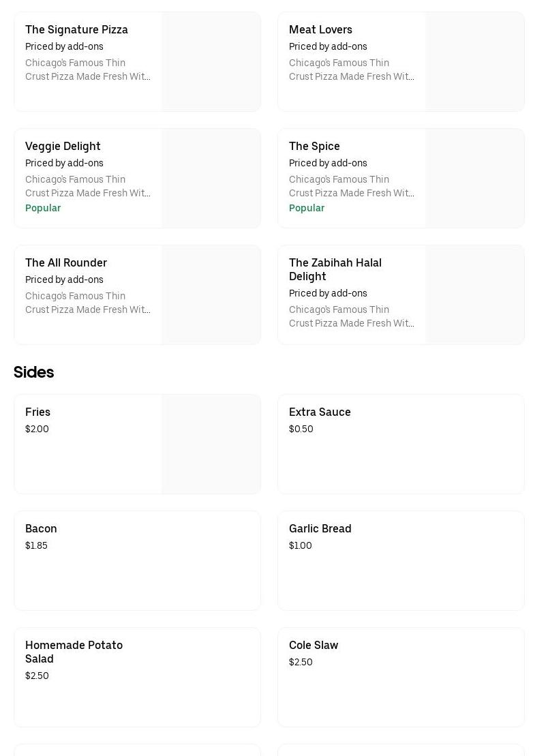Add Fries from the Sides section
This screenshot has width=548, height=756.
coord(38,412)
